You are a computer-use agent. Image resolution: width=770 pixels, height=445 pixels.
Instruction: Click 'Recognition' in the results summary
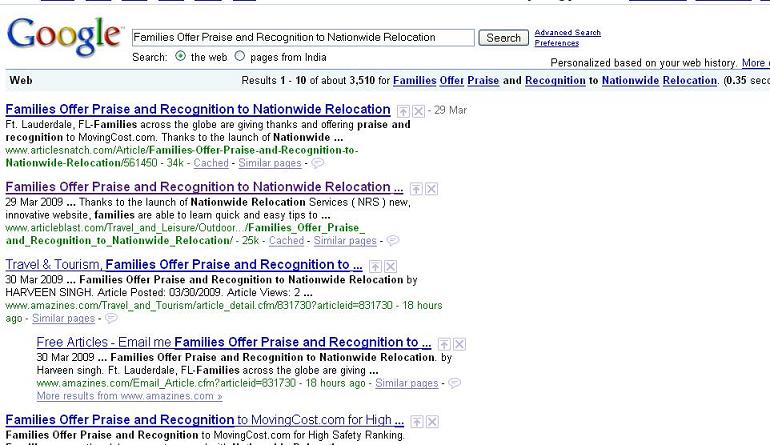(x=555, y=81)
